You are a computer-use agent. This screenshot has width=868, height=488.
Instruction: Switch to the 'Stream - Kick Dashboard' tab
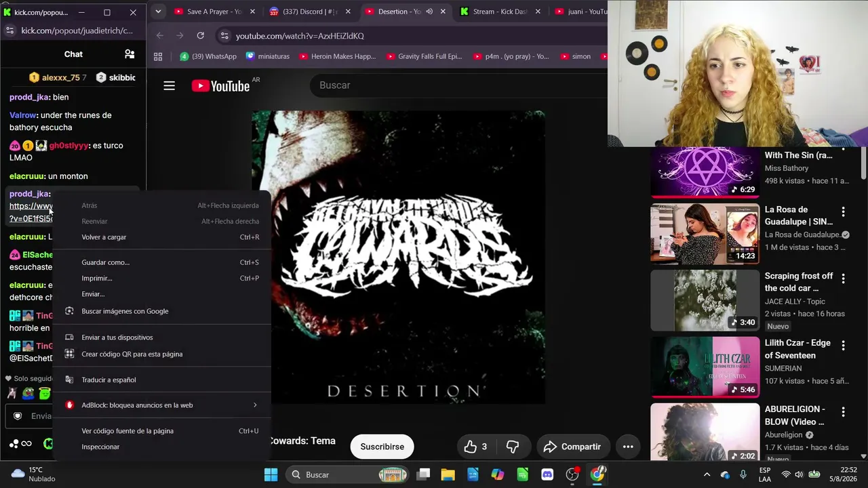coord(500,12)
